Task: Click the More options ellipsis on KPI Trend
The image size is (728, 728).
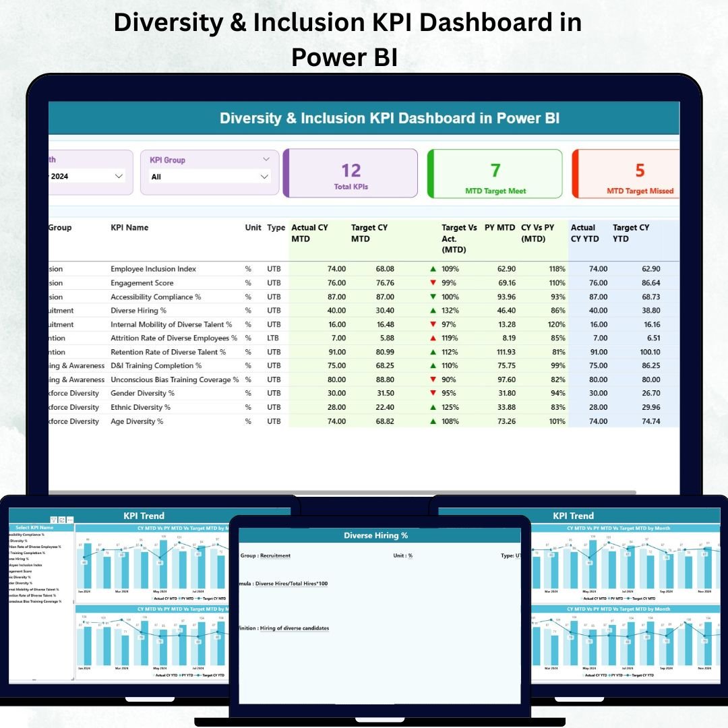Action: (70, 520)
